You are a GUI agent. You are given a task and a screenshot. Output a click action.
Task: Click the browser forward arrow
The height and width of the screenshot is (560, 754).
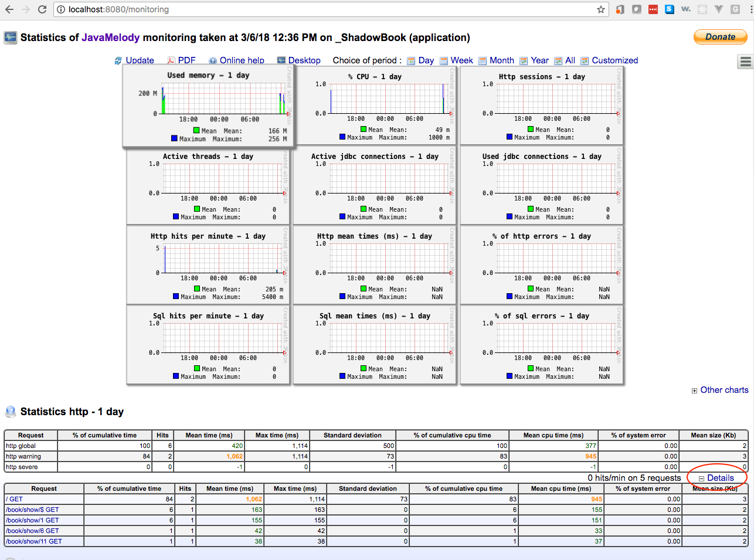pyautogui.click(x=26, y=9)
